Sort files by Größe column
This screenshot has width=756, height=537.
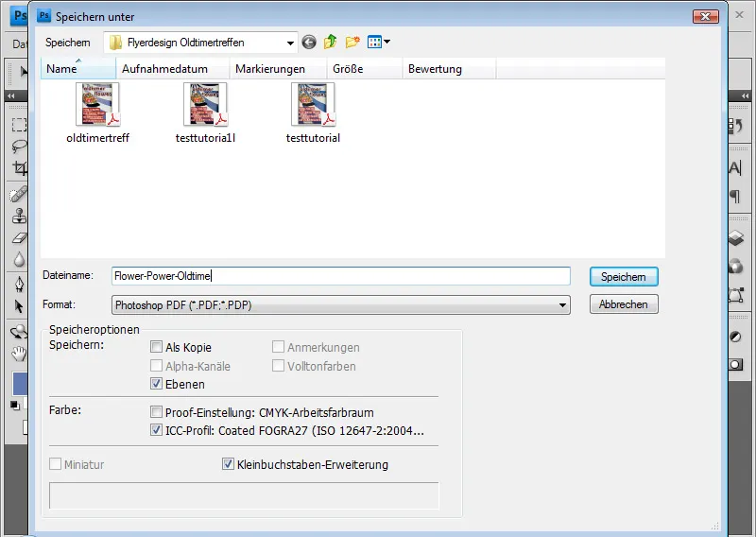coord(365,68)
